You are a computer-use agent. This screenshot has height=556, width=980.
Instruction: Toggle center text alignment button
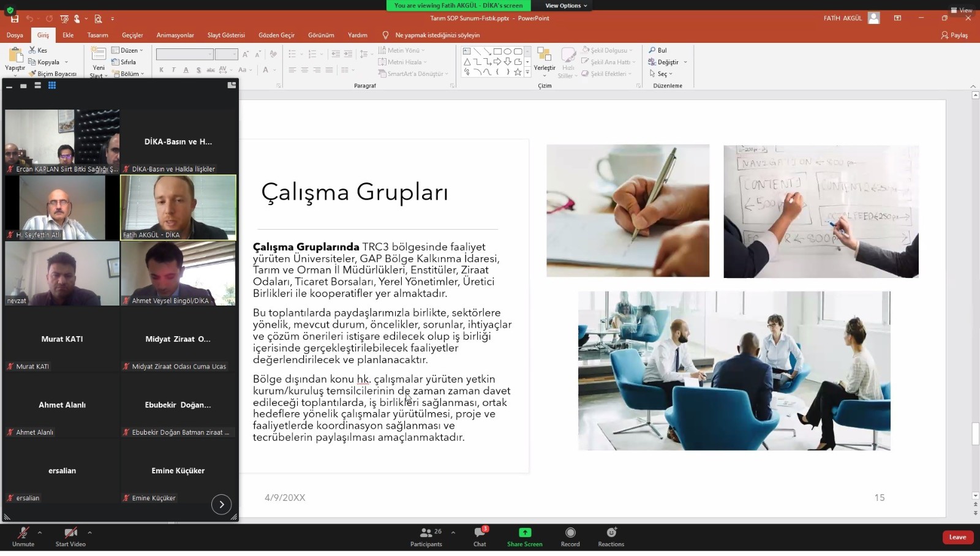304,70
